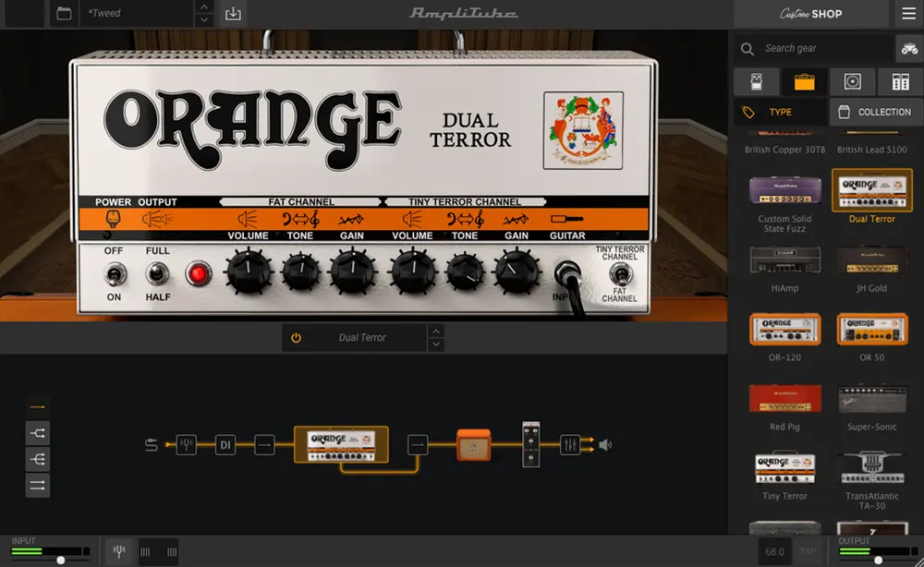The height and width of the screenshot is (567, 924).
Task: Open the Custom Shop
Action: pos(811,14)
